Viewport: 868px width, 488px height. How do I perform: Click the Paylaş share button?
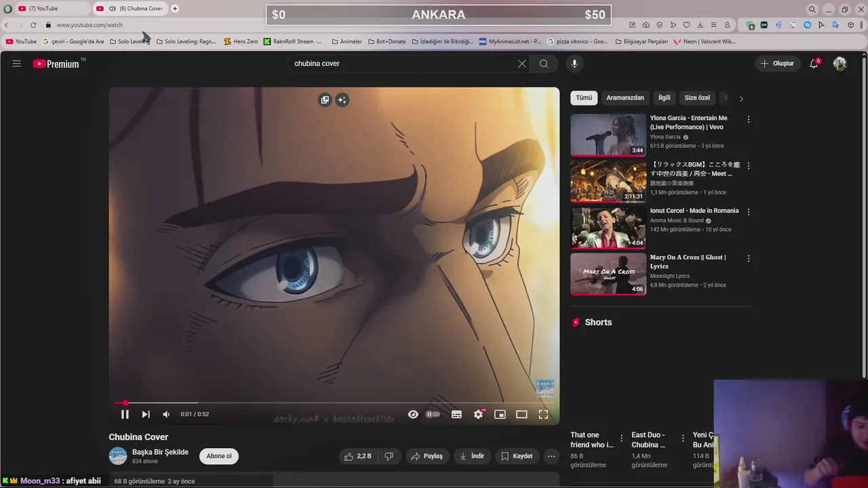427,456
